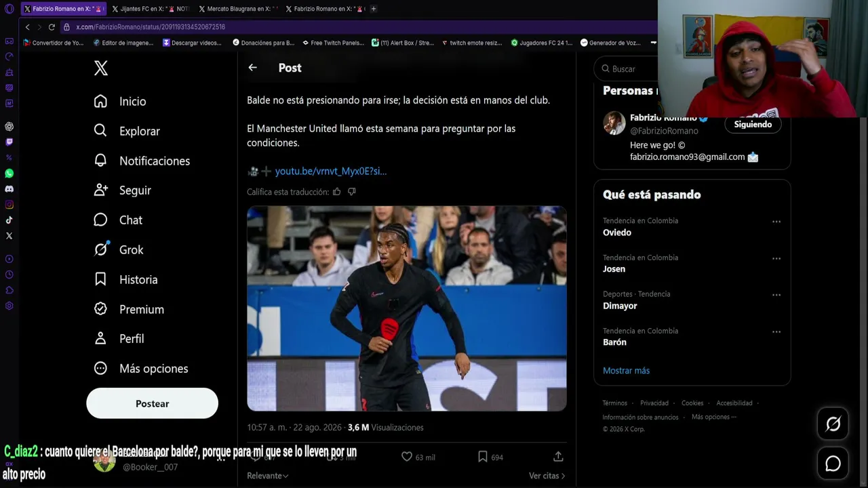Screen dimensions: 868x488
Task: Open TikTok from the browser sidebar
Action: [x=9, y=220]
